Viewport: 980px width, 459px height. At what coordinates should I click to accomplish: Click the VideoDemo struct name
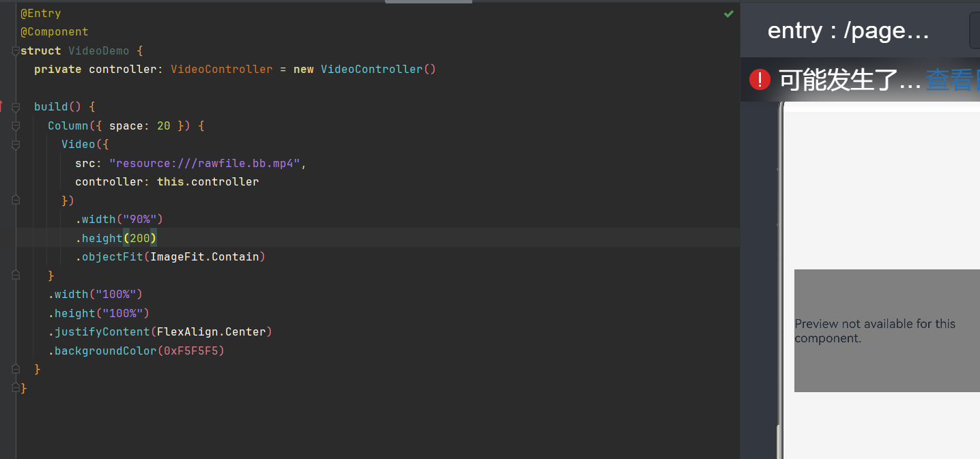pos(99,51)
